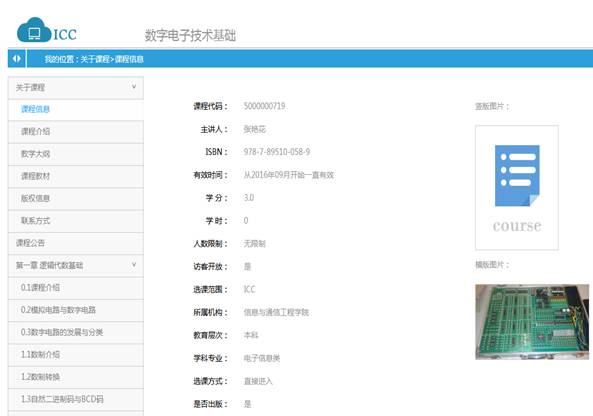Image resolution: width=593 pixels, height=416 pixels.
Task: Collapse the 关于课程 section chevron
Action: [x=134, y=87]
